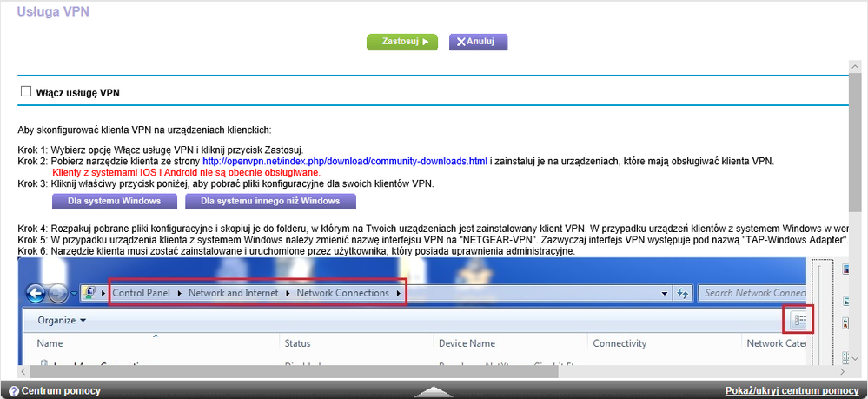The height and width of the screenshot is (399, 868).
Task: Click the view options icon highlighted in red
Action: click(x=798, y=321)
